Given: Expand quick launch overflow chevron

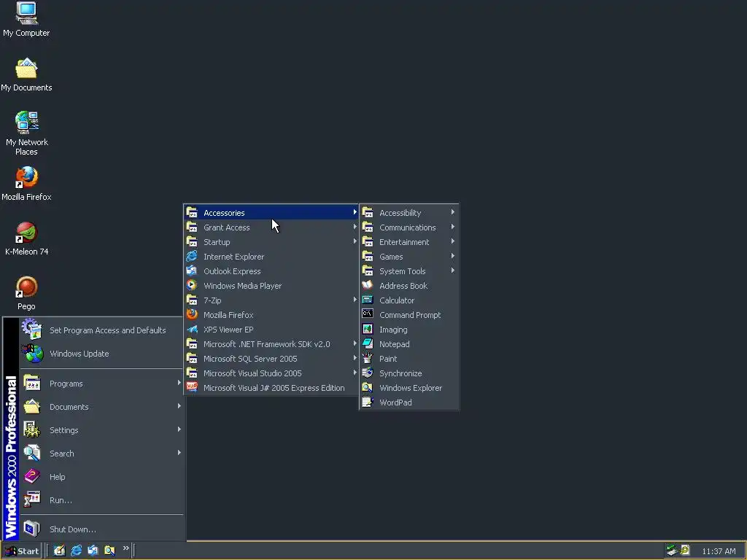Looking at the screenshot, I should click(x=125, y=548).
